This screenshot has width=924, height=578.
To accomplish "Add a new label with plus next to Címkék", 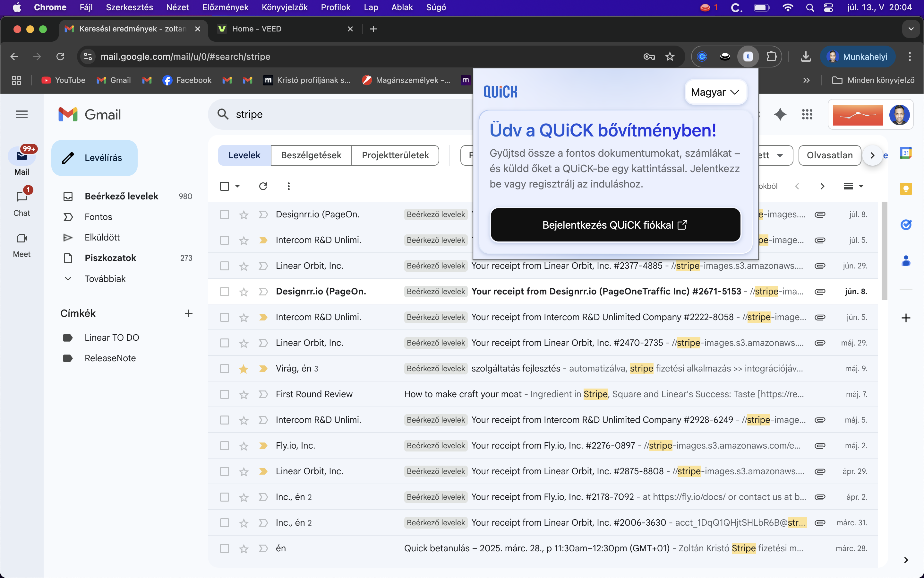I will [x=189, y=313].
